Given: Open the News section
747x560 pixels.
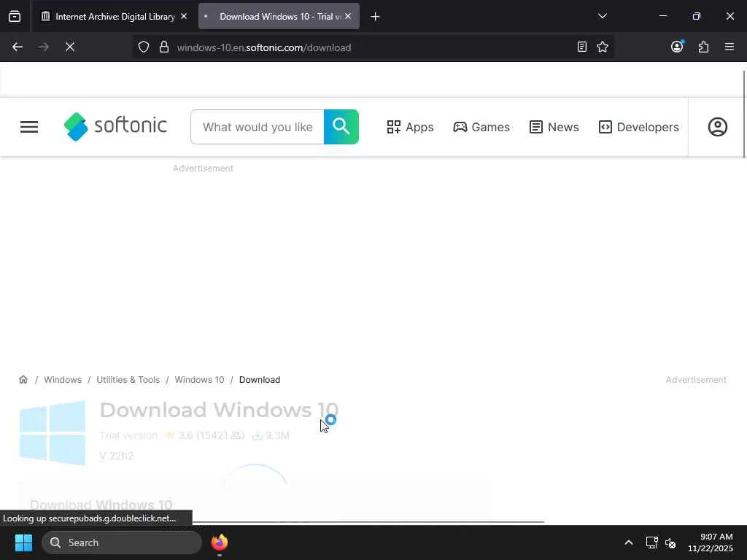Looking at the screenshot, I should [554, 127].
